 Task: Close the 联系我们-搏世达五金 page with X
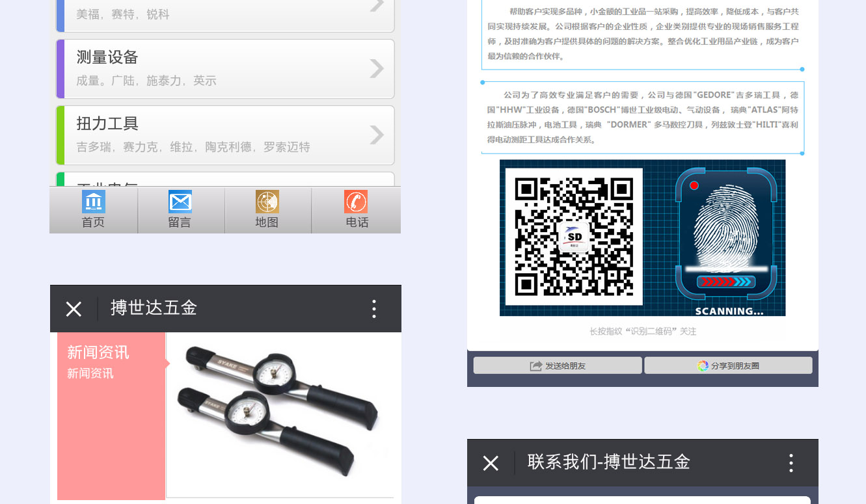pyautogui.click(x=491, y=463)
